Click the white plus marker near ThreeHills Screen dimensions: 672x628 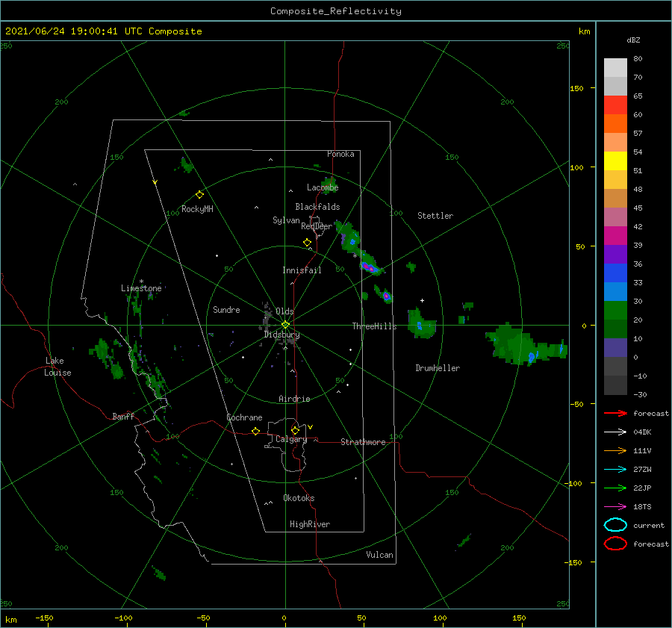click(x=422, y=300)
